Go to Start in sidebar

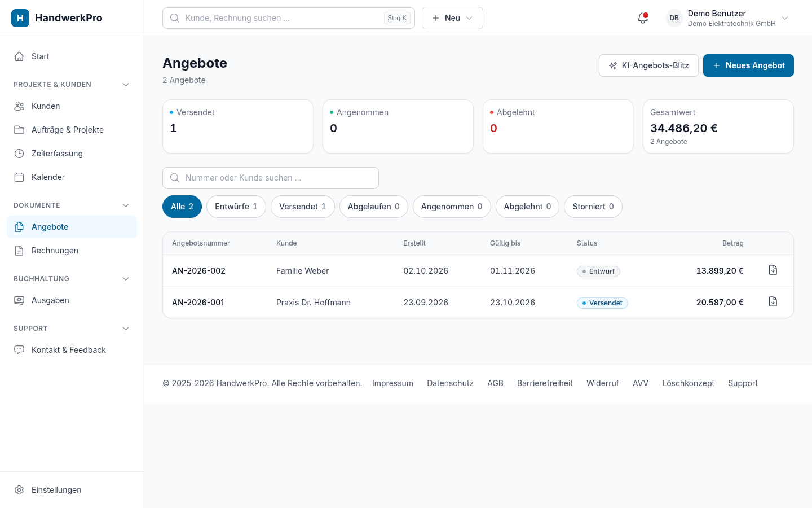(72, 56)
